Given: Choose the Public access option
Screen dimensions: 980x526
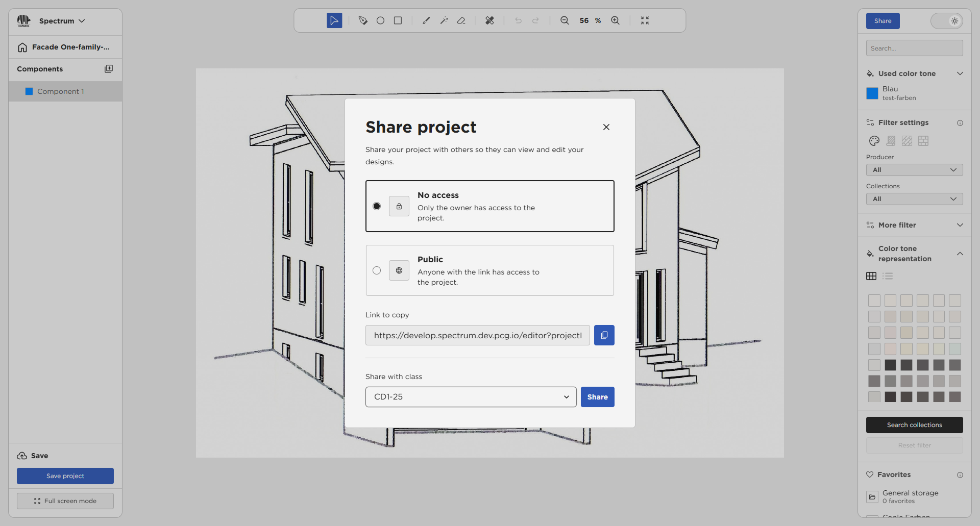Looking at the screenshot, I should [x=377, y=270].
